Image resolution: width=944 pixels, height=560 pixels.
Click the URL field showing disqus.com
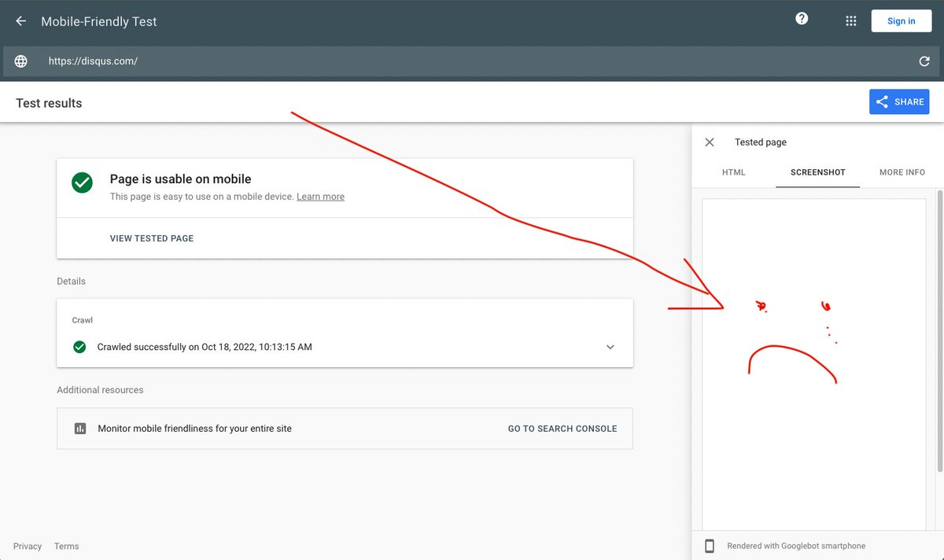(472, 61)
